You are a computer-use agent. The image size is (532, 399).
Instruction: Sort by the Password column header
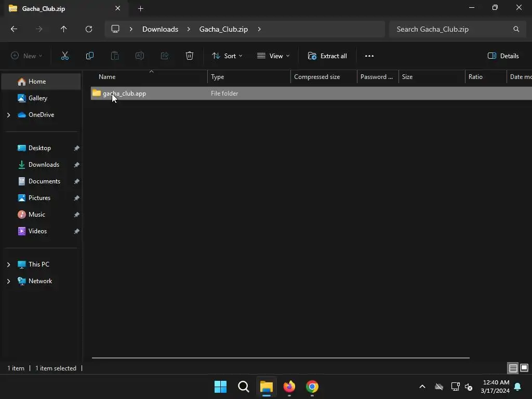click(x=378, y=77)
